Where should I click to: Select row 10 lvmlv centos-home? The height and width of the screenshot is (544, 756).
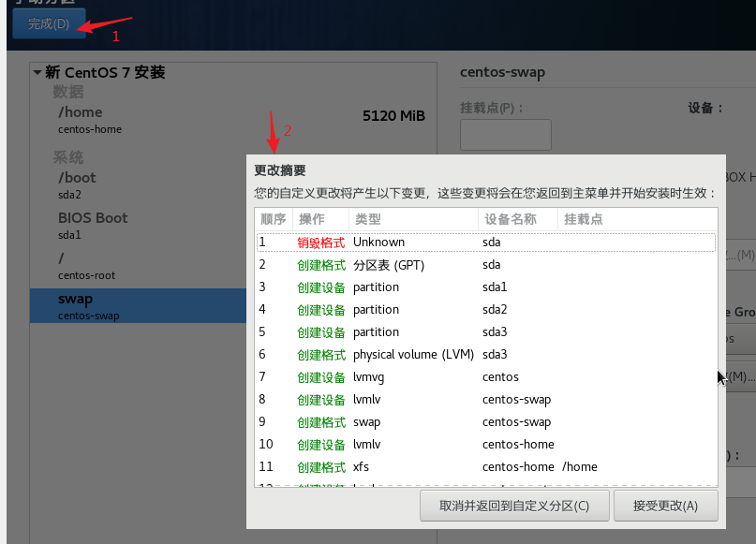click(486, 444)
